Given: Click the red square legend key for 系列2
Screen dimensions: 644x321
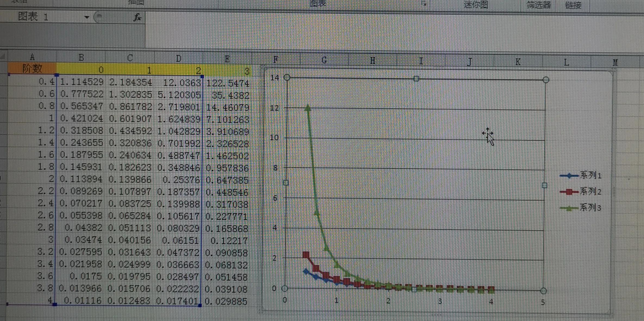Looking at the screenshot, I should pyautogui.click(x=570, y=191).
